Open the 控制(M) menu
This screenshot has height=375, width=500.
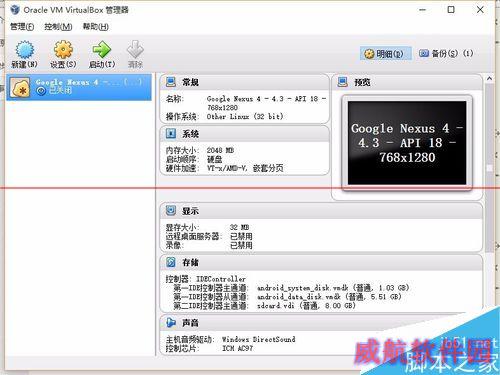[x=58, y=27]
